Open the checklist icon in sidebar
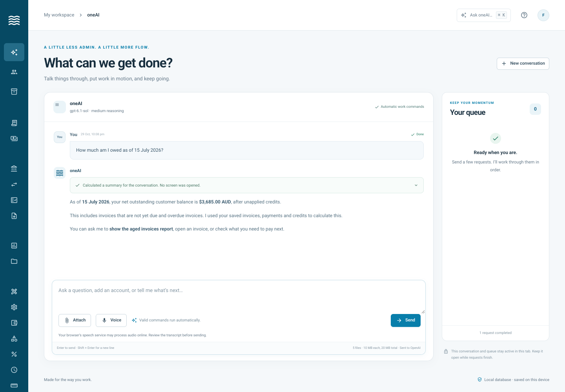This screenshot has height=392, width=565. pyautogui.click(x=14, y=200)
